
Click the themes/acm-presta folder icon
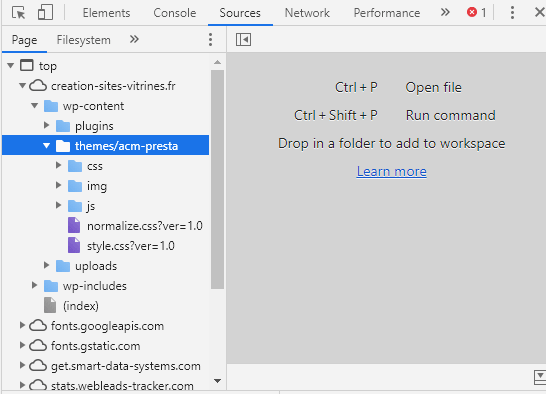63,146
